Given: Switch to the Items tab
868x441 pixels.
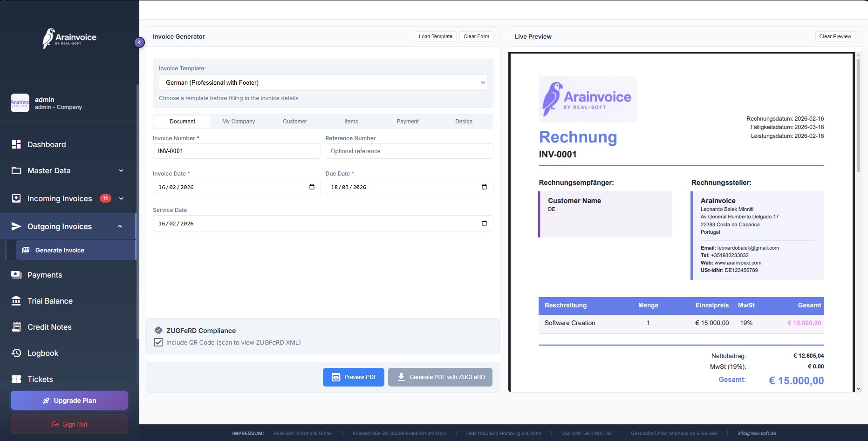Looking at the screenshot, I should [351, 121].
